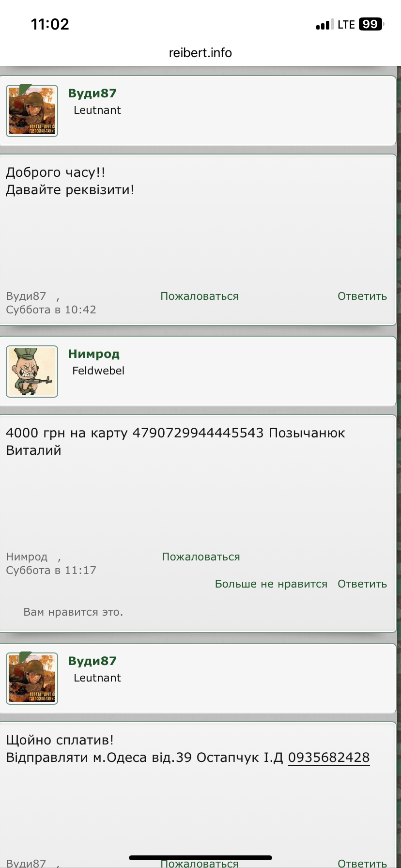This screenshot has width=401, height=868.
Task: Tap phone number 0935682428 link
Action: [329, 758]
